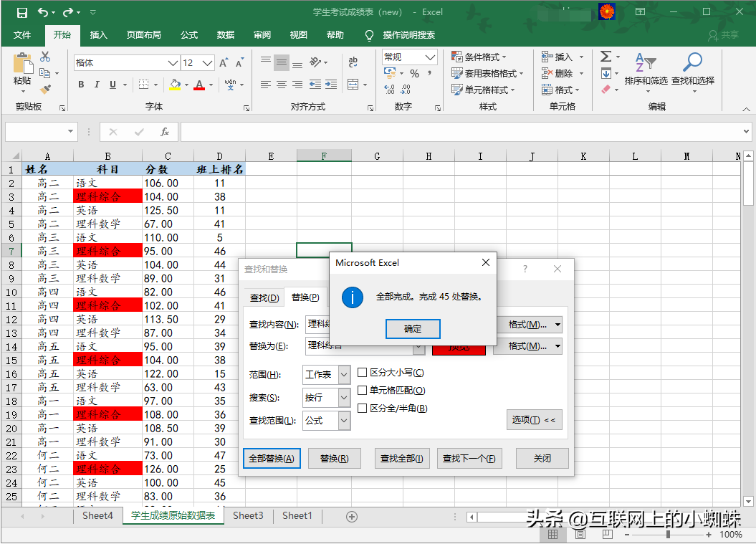Adjust the zoom slider in status bar
Screen dimensions: 756x544
pyautogui.click(x=668, y=535)
